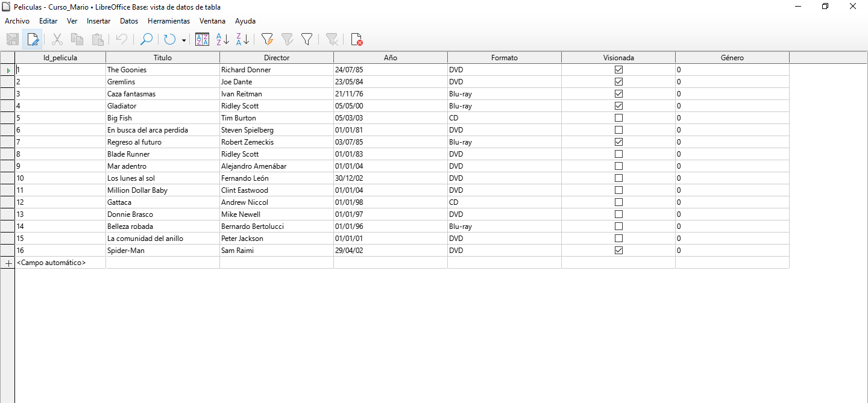Select the Género column header
Viewport: 868px width, 403px height.
tap(732, 58)
